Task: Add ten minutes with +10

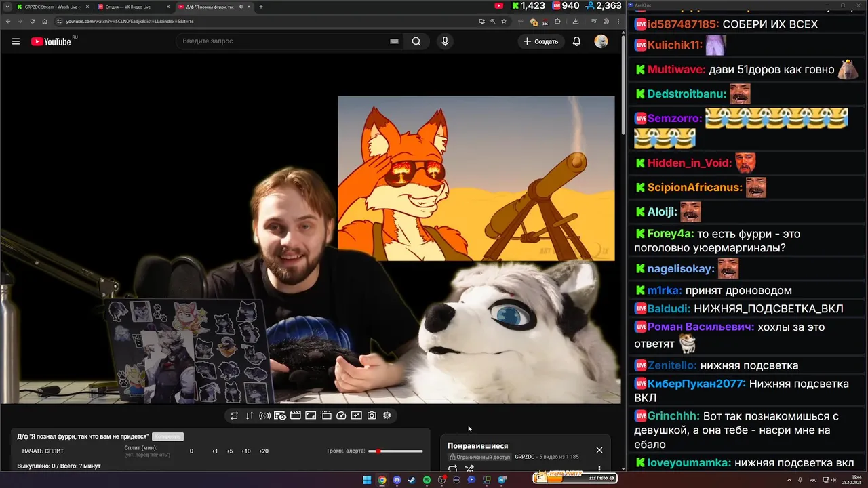Action: (245, 451)
